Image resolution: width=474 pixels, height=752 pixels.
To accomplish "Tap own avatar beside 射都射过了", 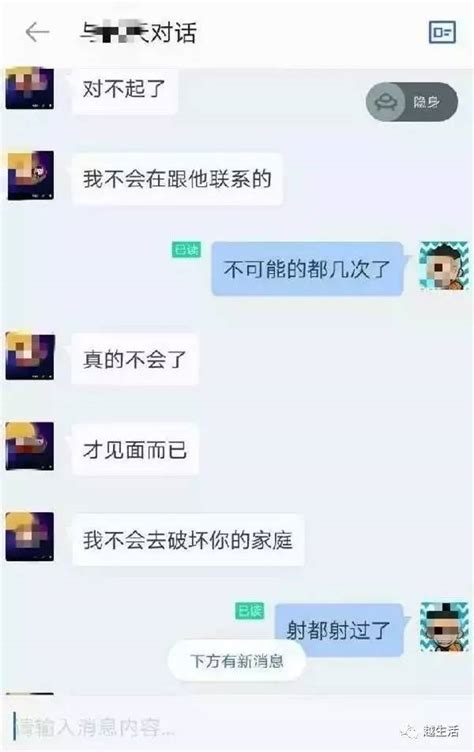I will (444, 627).
